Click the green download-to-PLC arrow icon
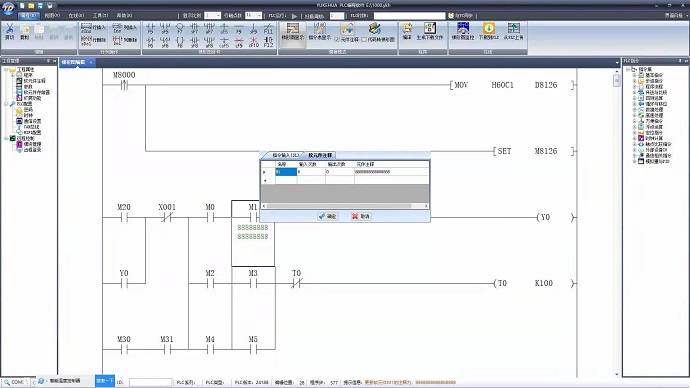 488,32
